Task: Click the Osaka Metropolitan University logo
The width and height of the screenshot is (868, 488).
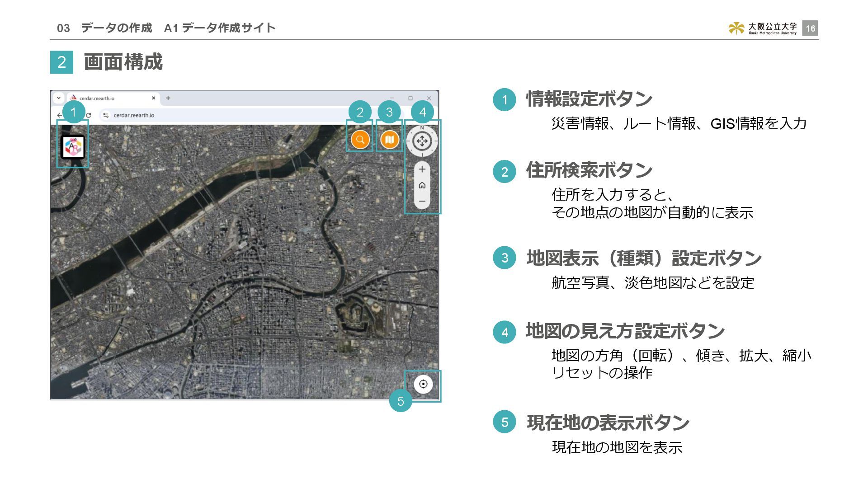Action: (763, 28)
